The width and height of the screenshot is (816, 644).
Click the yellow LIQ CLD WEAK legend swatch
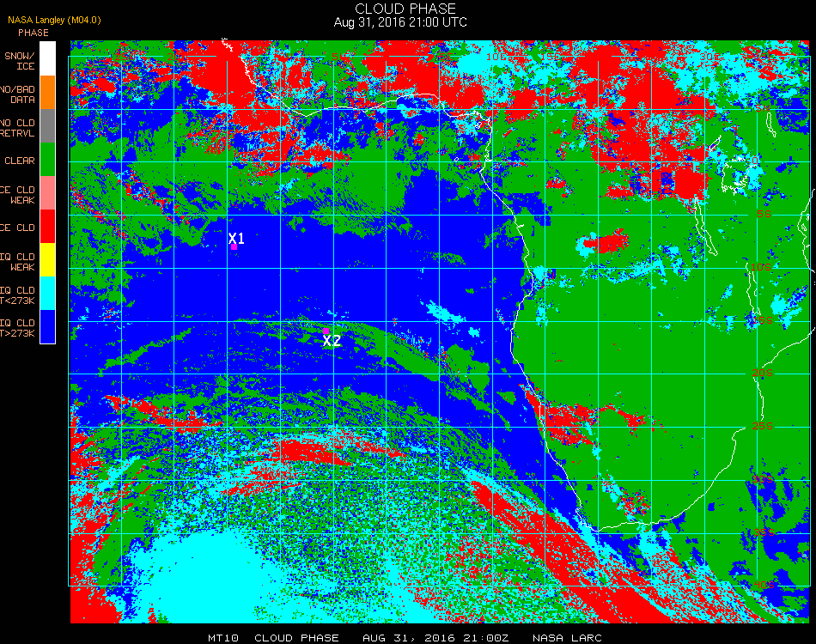[47, 259]
